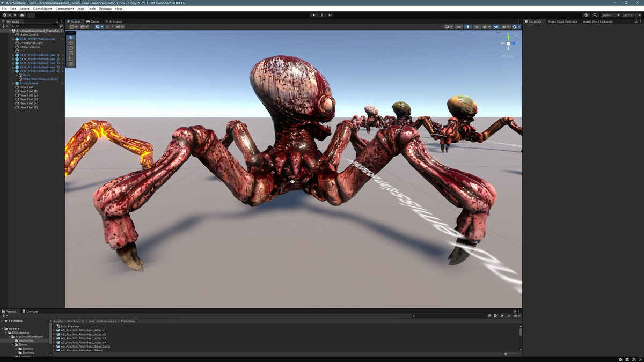Viewport: 644px width, 362px height.
Task: Toggle scene lighting with the lightbulb button
Action: 467,27
